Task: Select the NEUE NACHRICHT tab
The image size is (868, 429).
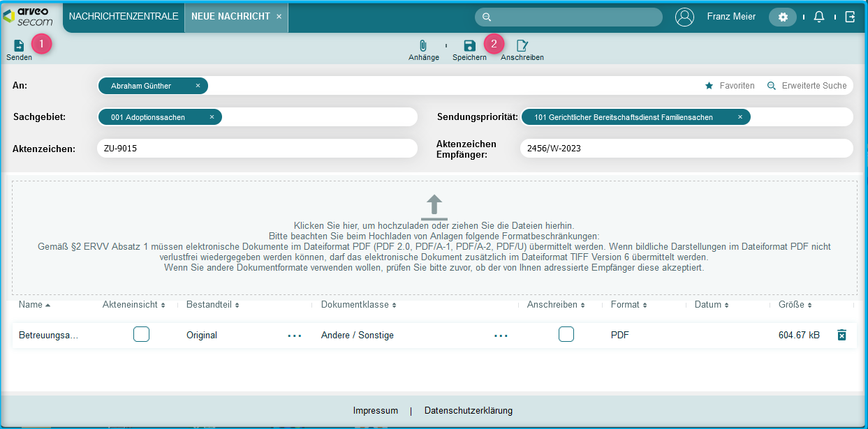Action: (230, 17)
